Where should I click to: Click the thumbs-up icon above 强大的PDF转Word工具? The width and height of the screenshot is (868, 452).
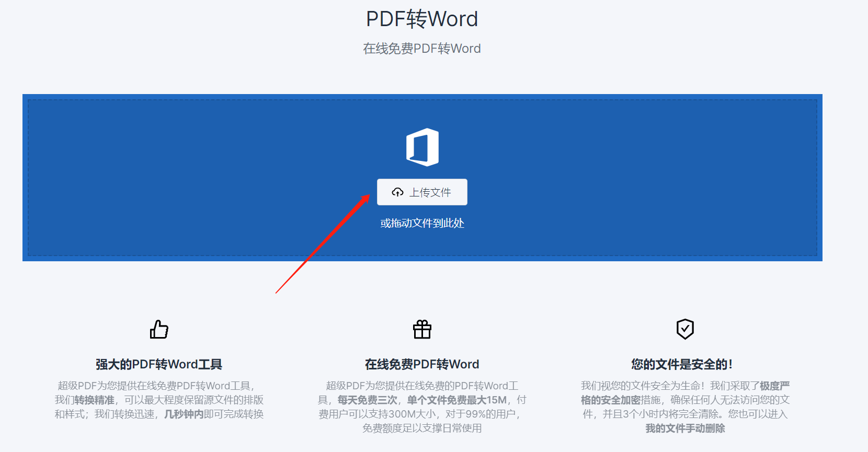(x=159, y=329)
